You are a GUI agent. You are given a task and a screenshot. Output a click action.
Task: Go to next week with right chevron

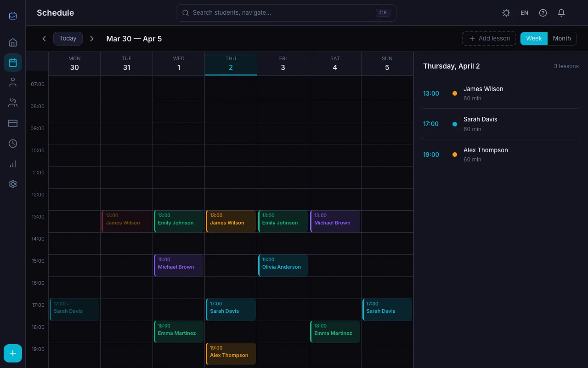[92, 39]
